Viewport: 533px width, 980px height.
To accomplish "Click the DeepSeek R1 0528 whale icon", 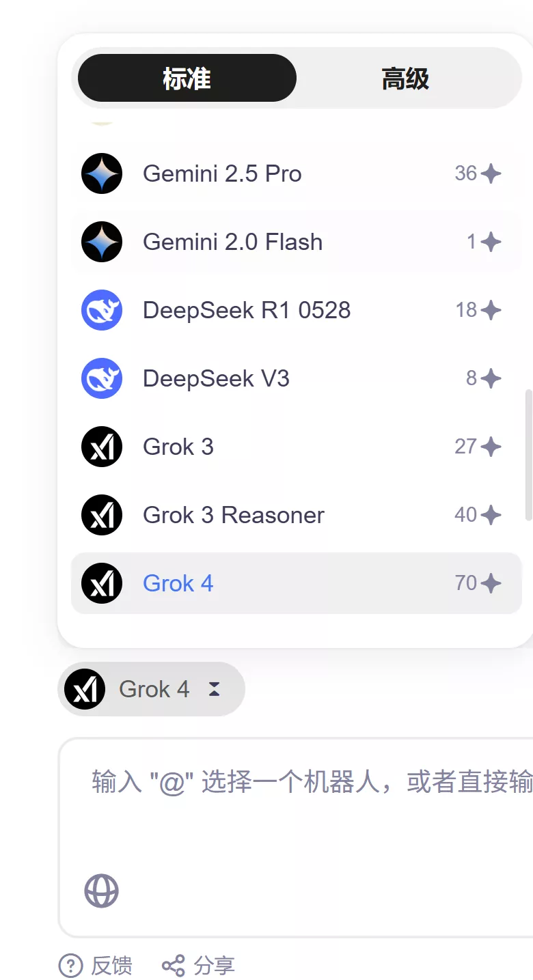I will (x=102, y=310).
